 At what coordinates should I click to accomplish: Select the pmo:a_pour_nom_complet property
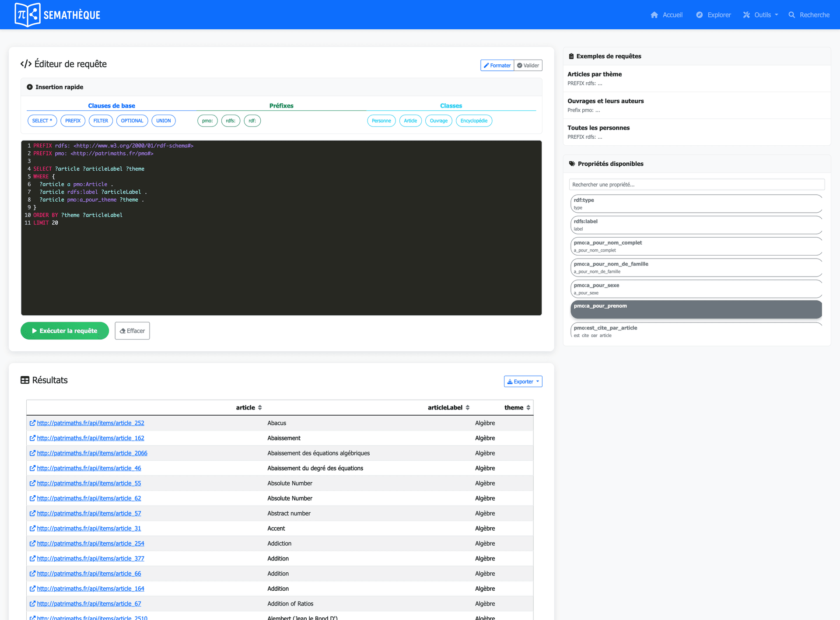(x=696, y=246)
